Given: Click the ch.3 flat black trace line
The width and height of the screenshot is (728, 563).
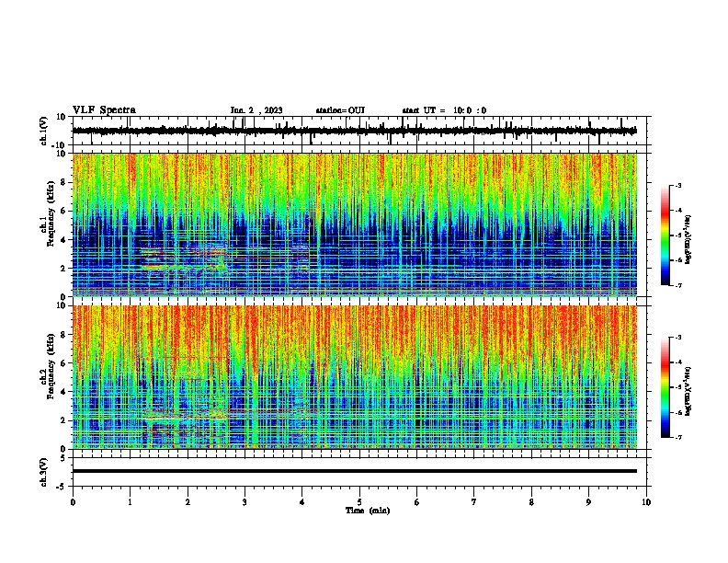Looking at the screenshot, I should point(355,471).
